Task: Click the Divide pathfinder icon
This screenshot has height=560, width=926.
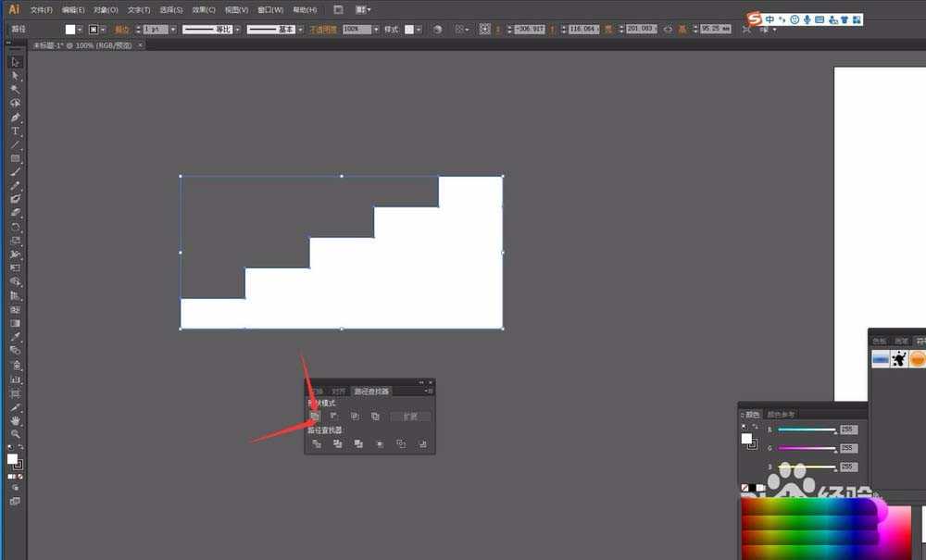Action: (x=317, y=444)
